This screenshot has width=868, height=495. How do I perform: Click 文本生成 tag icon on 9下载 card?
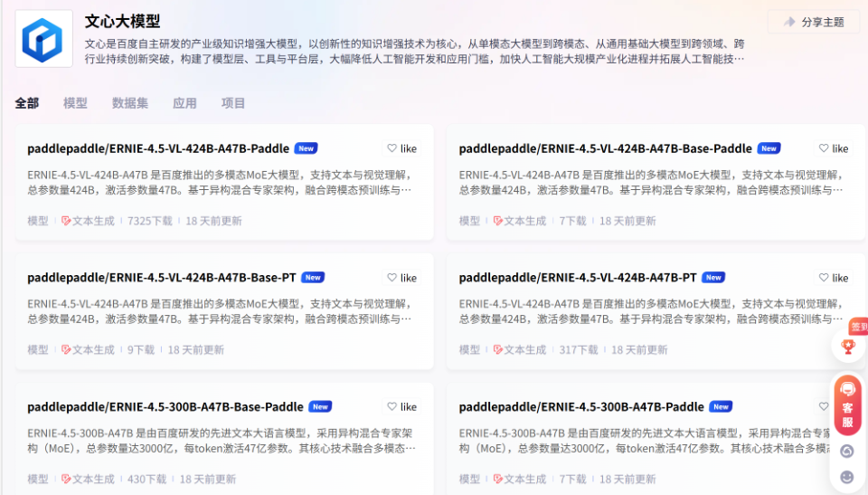pos(66,350)
